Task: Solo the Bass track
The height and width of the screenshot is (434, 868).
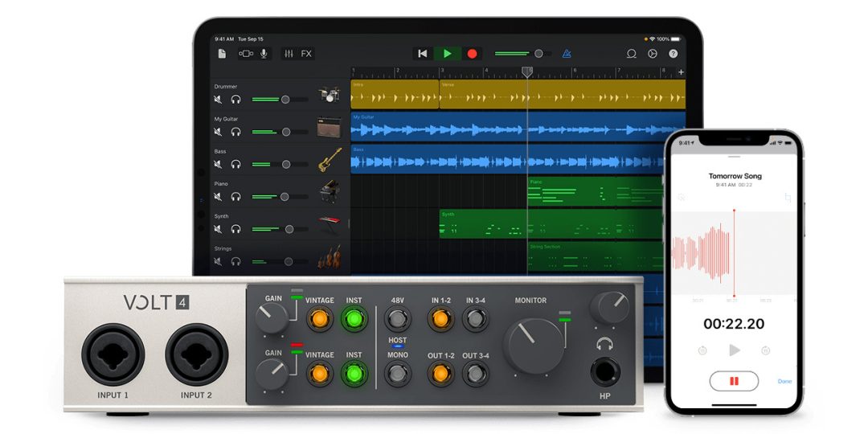Action: pos(235,165)
